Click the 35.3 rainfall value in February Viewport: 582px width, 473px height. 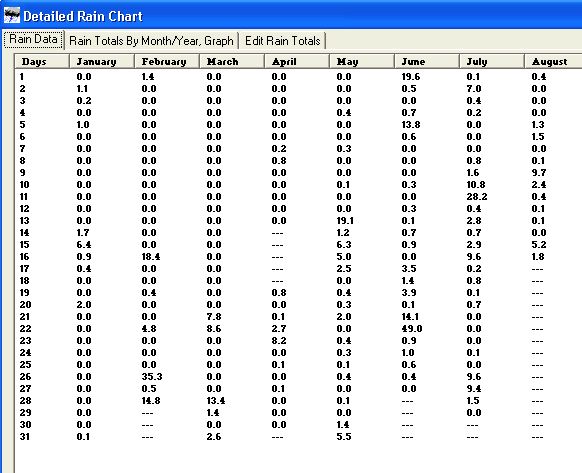click(152, 376)
